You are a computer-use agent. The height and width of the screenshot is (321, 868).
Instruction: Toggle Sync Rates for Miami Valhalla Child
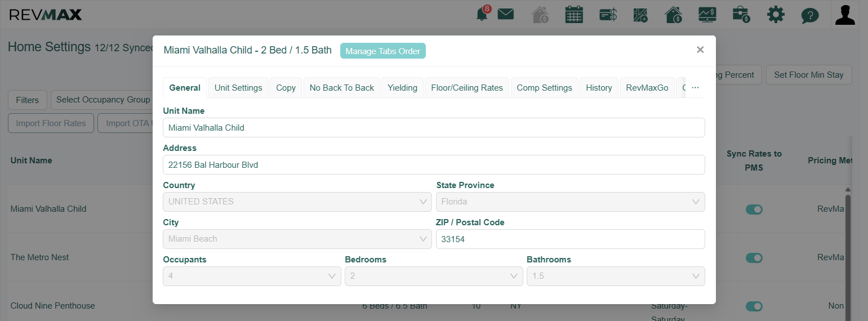(754, 209)
